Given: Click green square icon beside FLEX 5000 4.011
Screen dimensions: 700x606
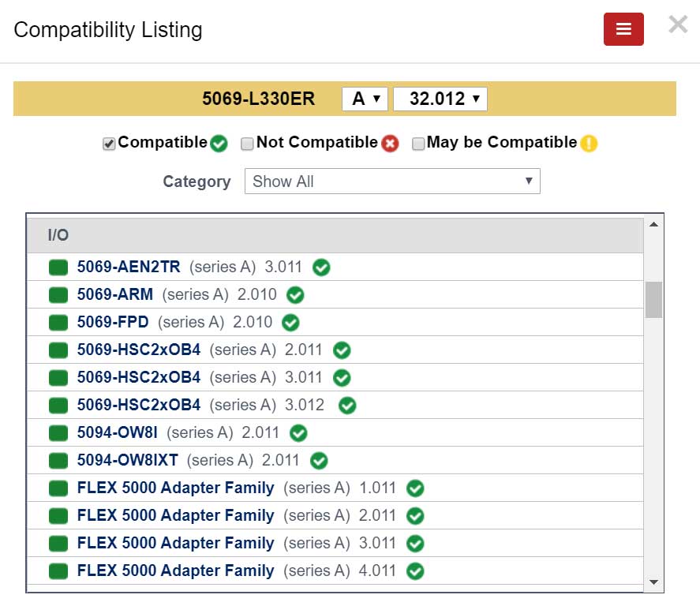Looking at the screenshot, I should [x=58, y=571].
